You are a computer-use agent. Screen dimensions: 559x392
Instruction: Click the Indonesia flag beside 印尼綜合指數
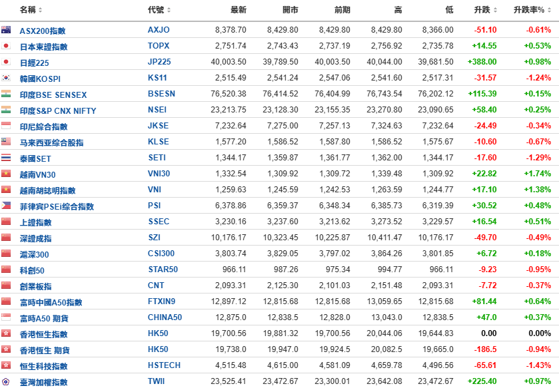6,126
